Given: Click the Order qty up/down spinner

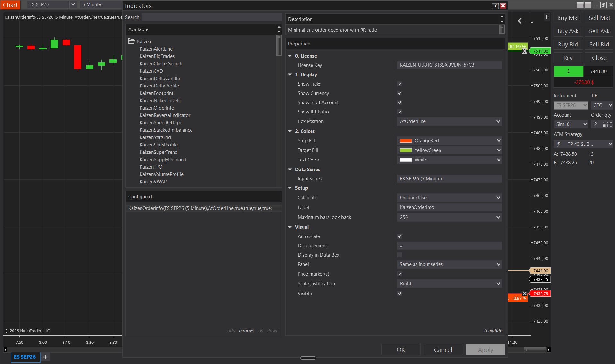Looking at the screenshot, I should click(611, 124).
